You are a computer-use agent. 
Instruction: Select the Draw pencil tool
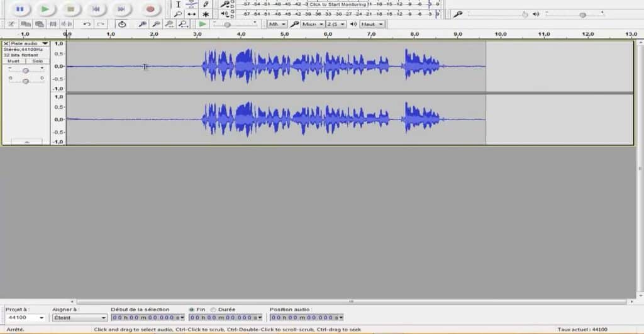coord(206,4)
